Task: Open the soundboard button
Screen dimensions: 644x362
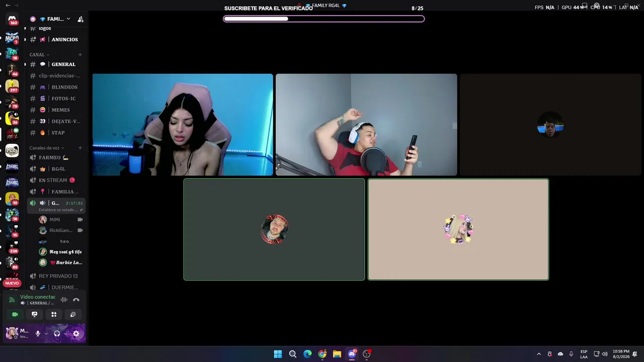Action: tap(73, 314)
